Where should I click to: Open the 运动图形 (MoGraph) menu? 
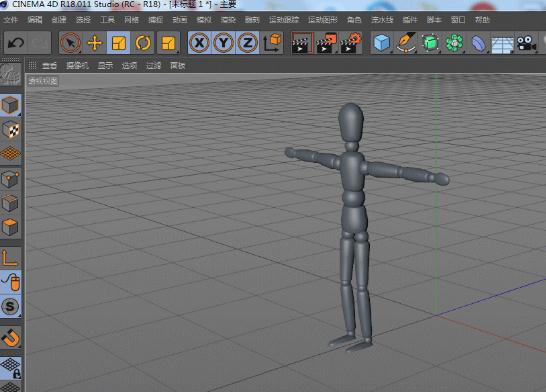[x=322, y=20]
